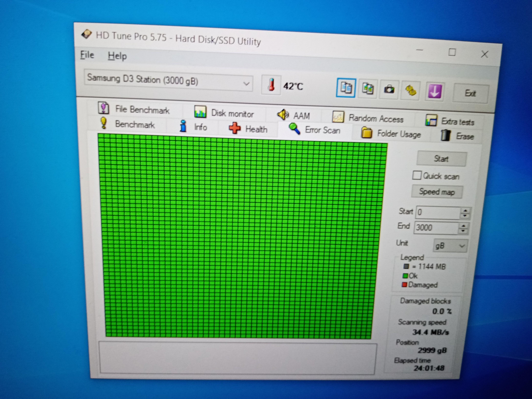Click the Start scan button
The height and width of the screenshot is (399, 532).
pyautogui.click(x=442, y=159)
